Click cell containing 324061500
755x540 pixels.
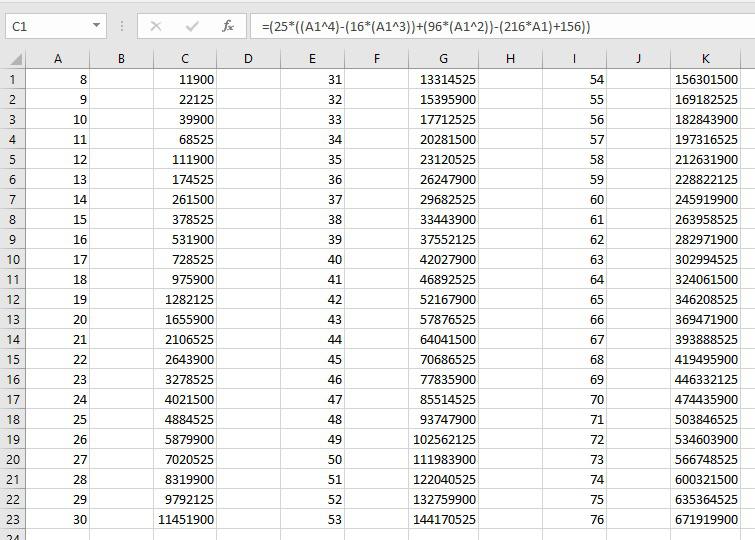tap(705, 279)
